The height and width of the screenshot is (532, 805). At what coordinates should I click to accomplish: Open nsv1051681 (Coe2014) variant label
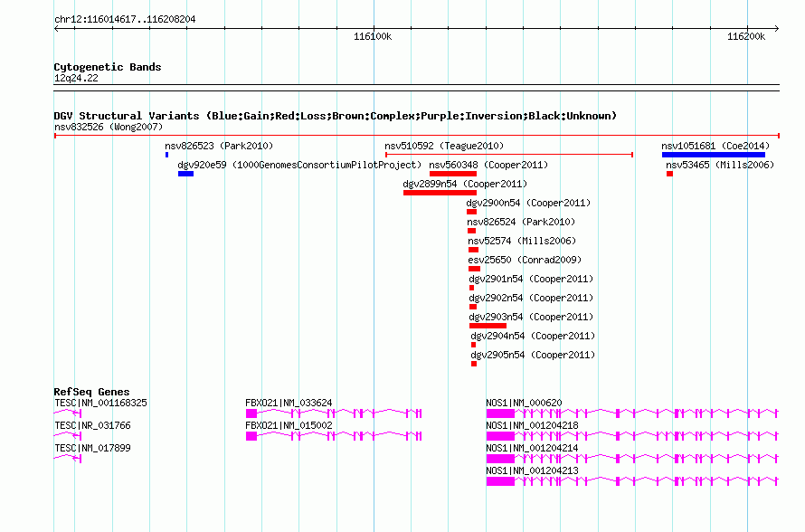point(715,146)
